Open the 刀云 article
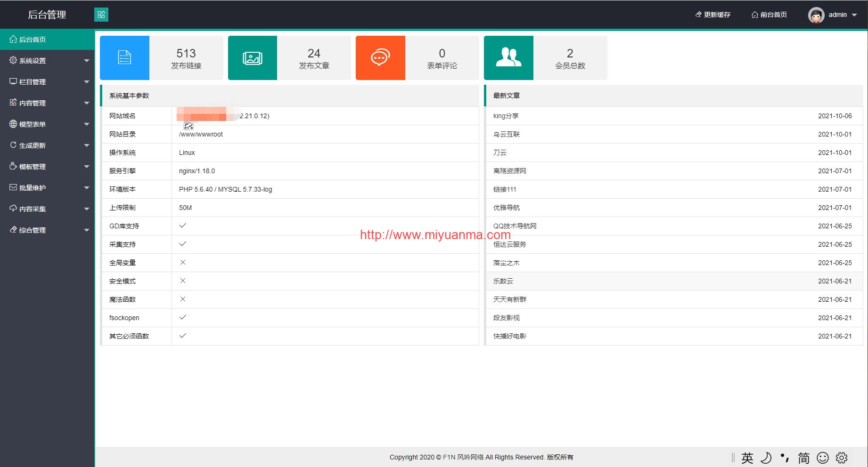The width and height of the screenshot is (868, 467). coord(500,153)
